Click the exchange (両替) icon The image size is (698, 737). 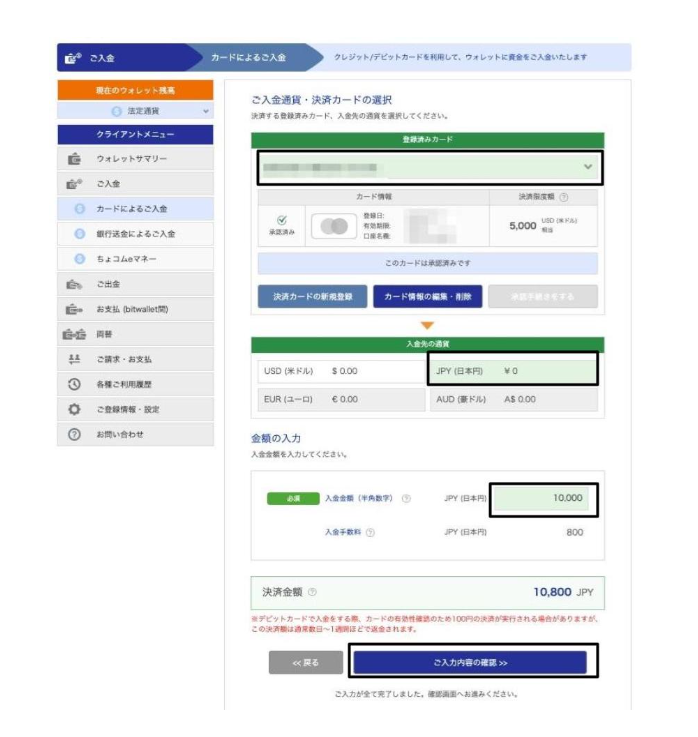74,334
